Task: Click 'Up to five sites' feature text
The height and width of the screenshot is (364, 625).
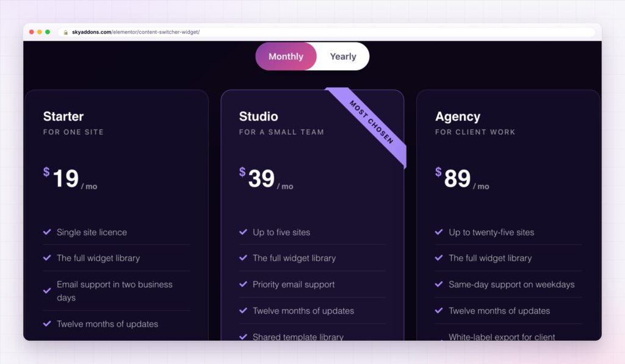Action: pyautogui.click(x=281, y=232)
